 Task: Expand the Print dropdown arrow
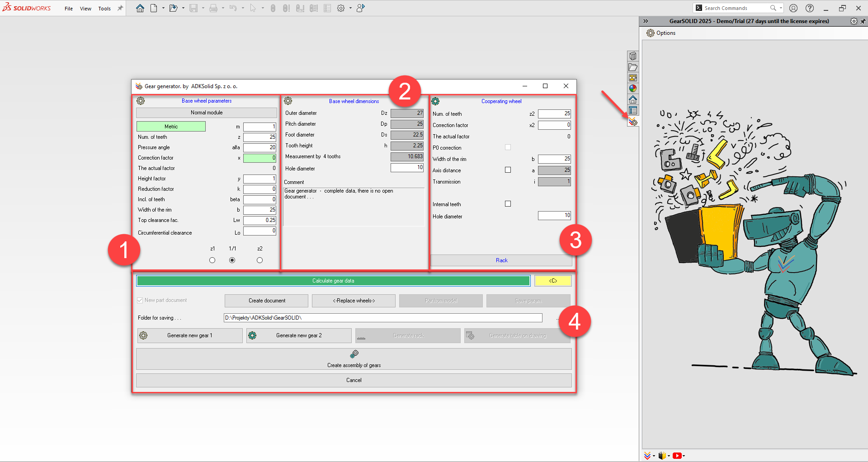(223, 8)
